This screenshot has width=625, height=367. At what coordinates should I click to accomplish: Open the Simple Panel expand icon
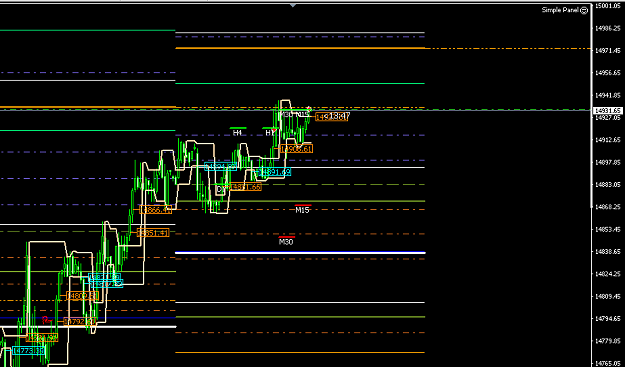[x=584, y=11]
